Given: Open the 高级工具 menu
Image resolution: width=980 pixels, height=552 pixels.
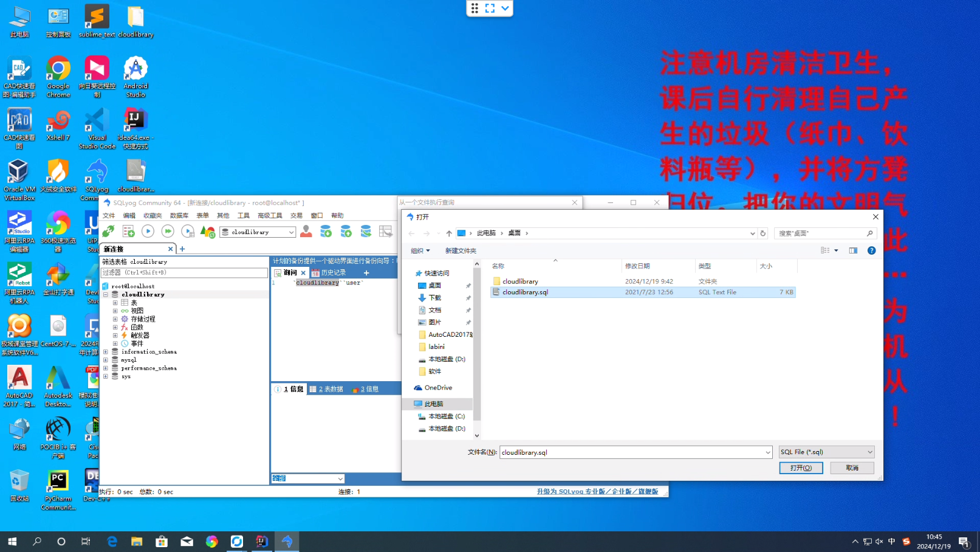Looking at the screenshot, I should pyautogui.click(x=270, y=216).
